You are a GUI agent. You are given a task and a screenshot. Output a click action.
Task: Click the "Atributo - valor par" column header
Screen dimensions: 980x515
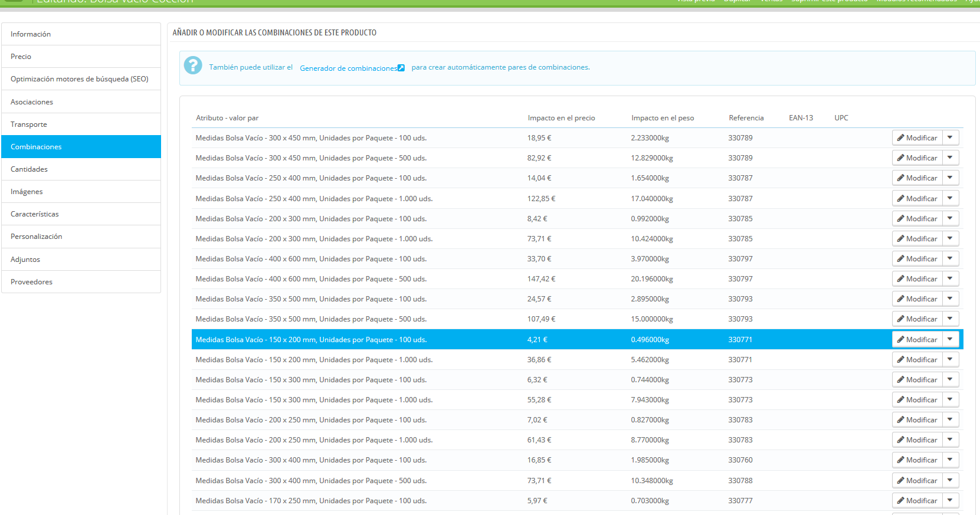point(227,118)
